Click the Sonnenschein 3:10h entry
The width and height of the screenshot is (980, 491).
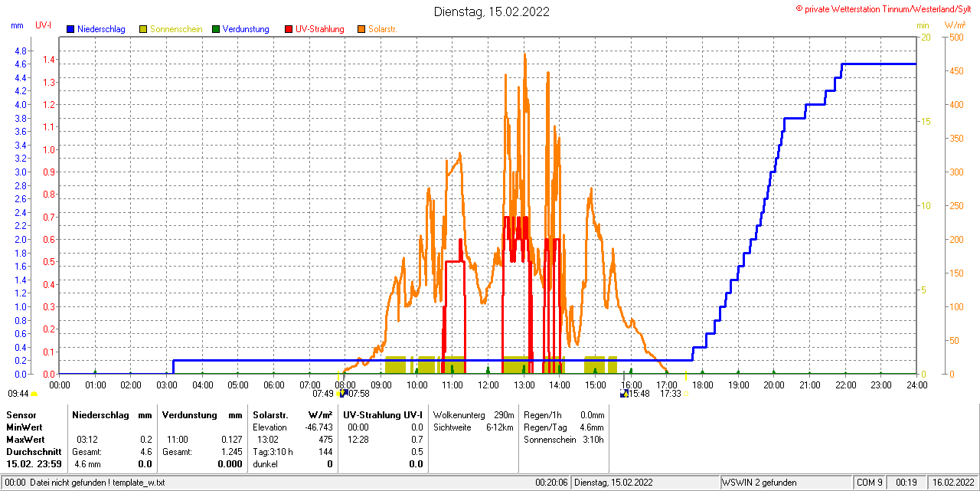564,440
